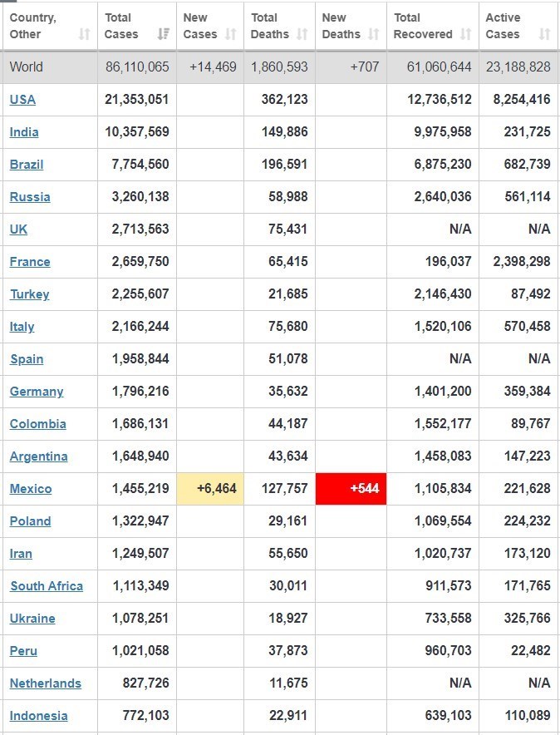Open the USA country link
The width and height of the screenshot is (560, 735).
(22, 100)
